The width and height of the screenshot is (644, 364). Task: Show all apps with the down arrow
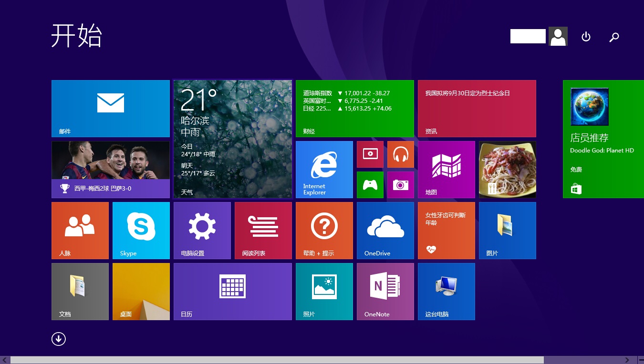tap(59, 339)
